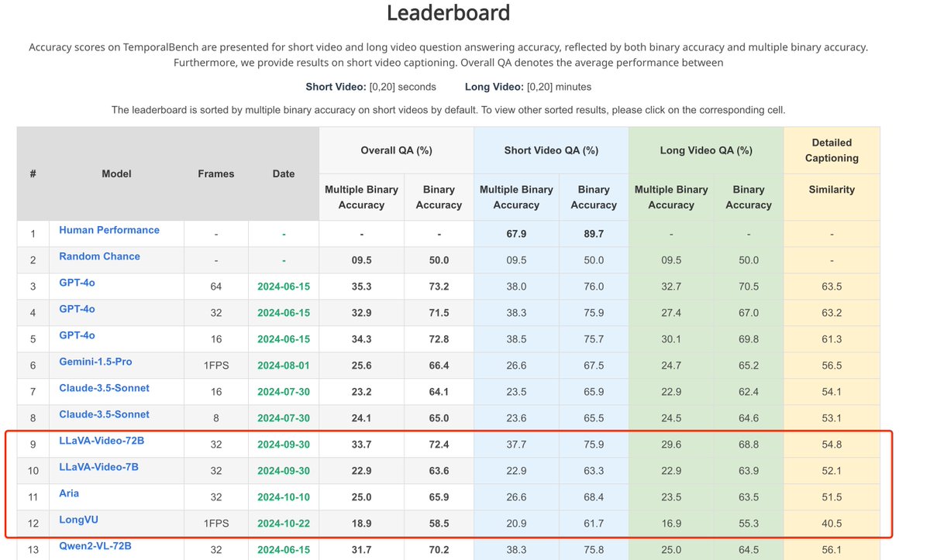This screenshot has height=560, width=930.
Task: Select the 1FPS frames cell in Gemini-1.5-Pro row
Action: click(x=215, y=366)
